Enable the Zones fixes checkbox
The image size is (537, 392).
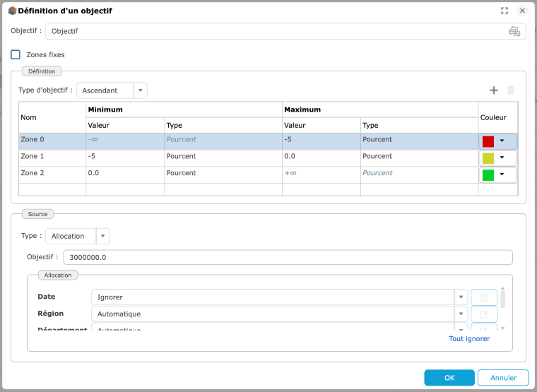pos(16,54)
